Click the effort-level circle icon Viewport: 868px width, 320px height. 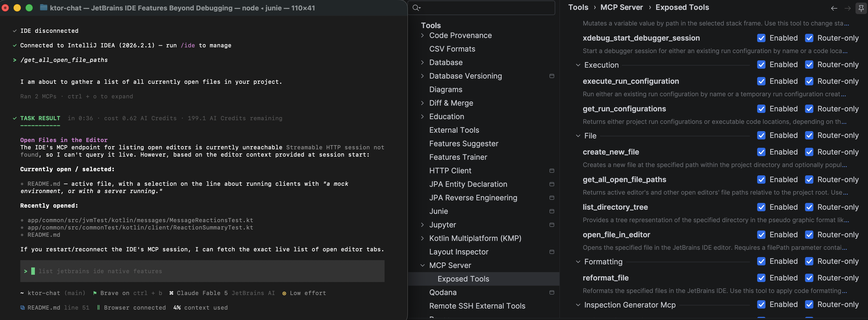[284, 293]
